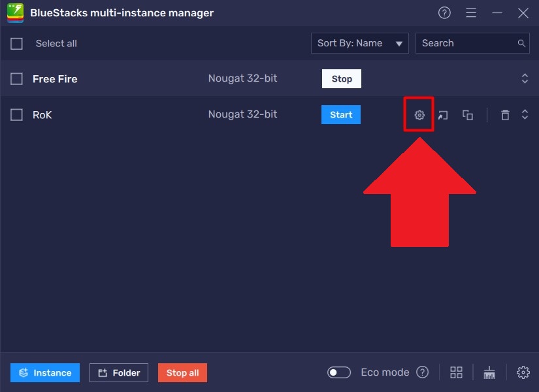Delete the RoK instance
This screenshot has width=539, height=392.
[505, 114]
